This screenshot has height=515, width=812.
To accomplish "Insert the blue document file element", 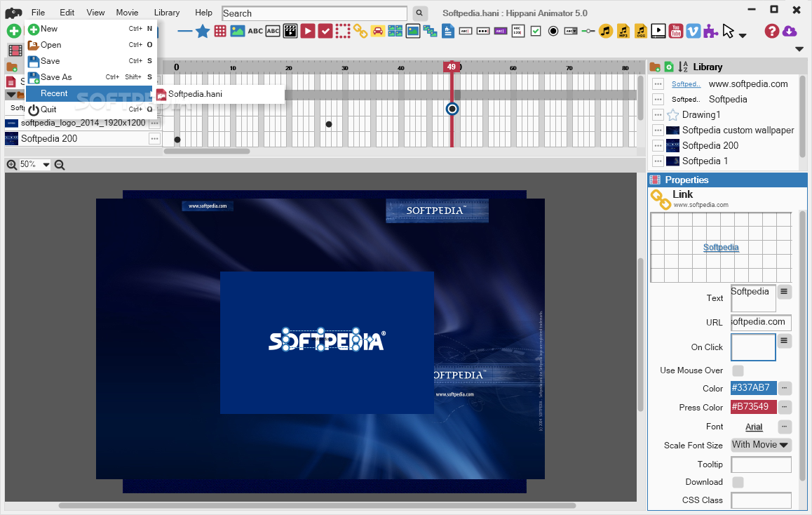I will (448, 31).
